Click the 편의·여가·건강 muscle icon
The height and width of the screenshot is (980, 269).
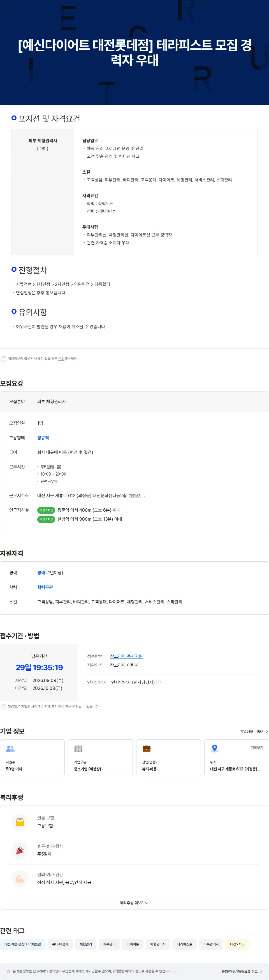tap(20, 878)
